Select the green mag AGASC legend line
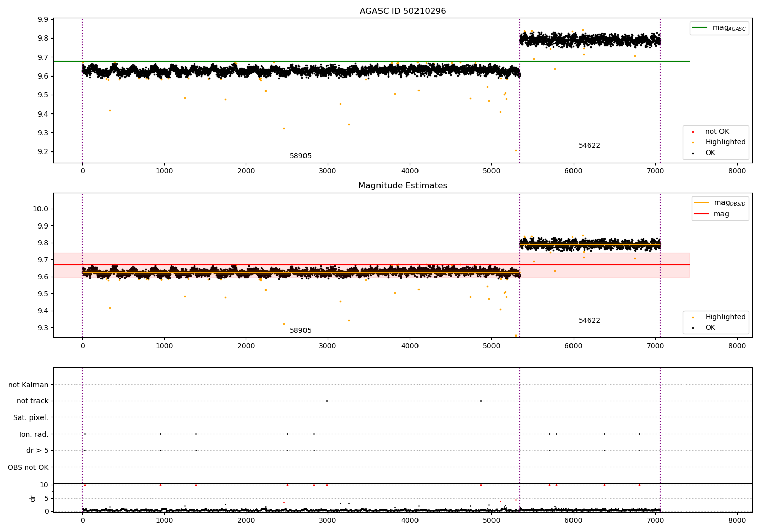Viewport: 760px width, 532px height. (700, 28)
